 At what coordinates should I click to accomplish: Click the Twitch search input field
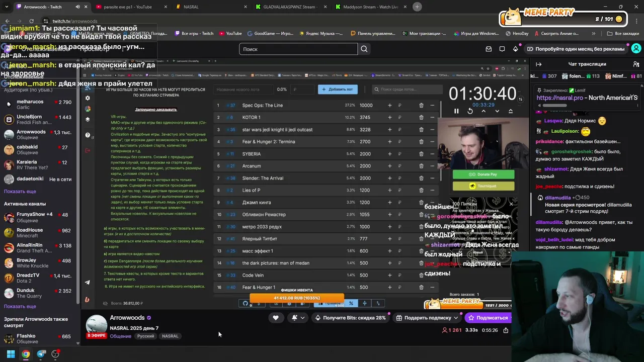coord(298,49)
